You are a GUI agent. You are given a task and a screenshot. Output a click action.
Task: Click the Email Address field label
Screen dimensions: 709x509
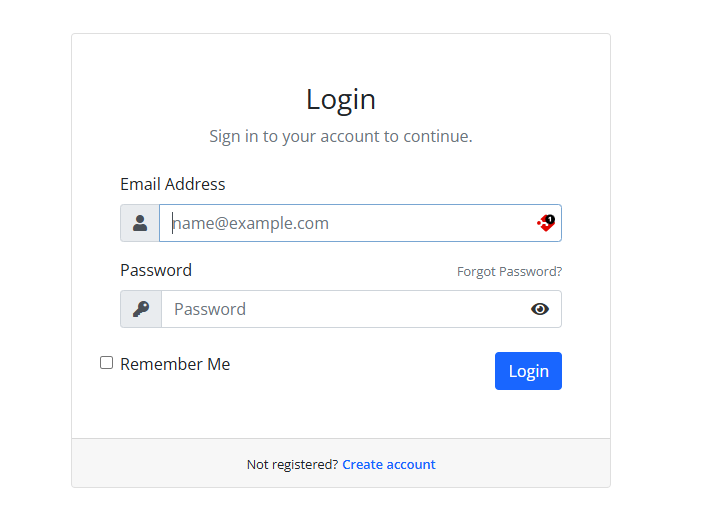pyautogui.click(x=173, y=184)
